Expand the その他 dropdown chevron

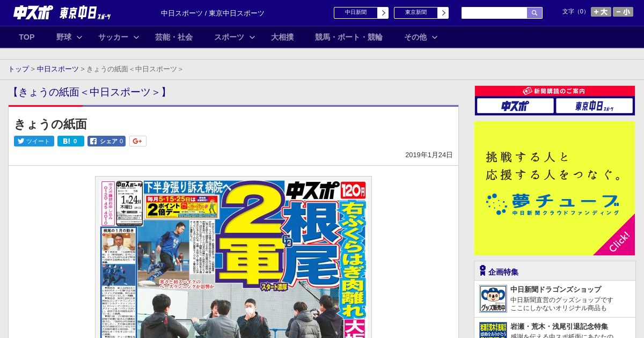(435, 37)
